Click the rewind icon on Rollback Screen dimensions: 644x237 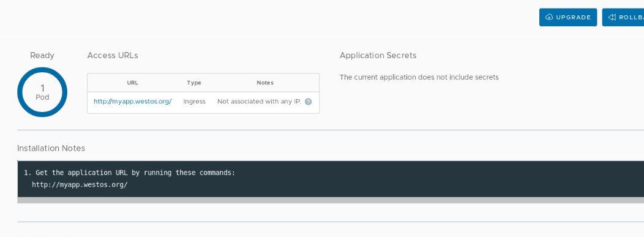(612, 17)
